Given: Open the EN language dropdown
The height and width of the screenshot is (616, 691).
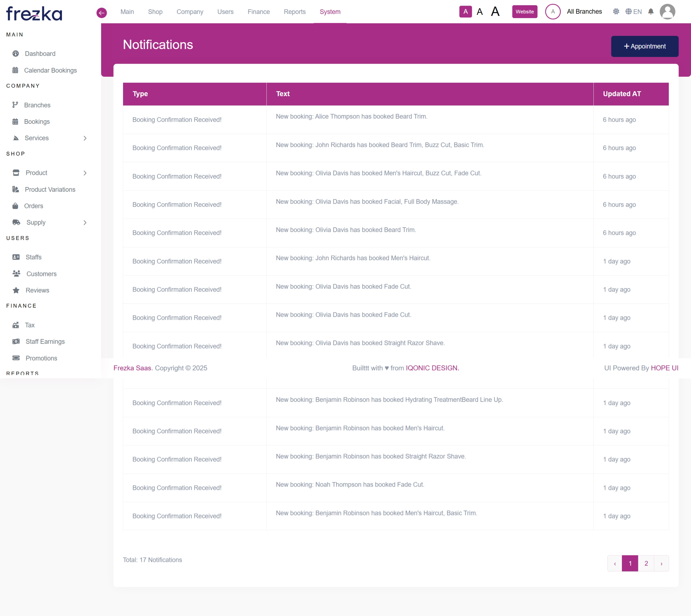Looking at the screenshot, I should click(633, 12).
